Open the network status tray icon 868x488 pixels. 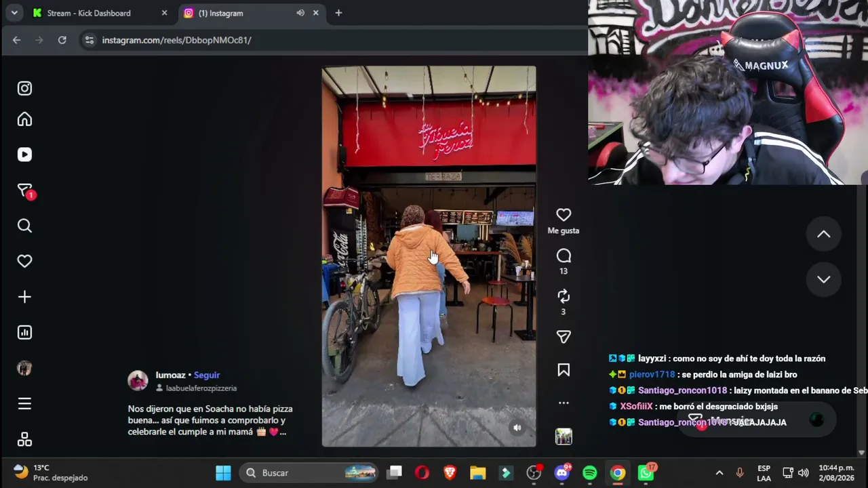click(788, 473)
